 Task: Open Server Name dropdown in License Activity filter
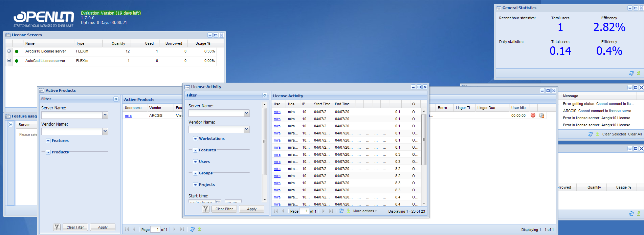(247, 113)
